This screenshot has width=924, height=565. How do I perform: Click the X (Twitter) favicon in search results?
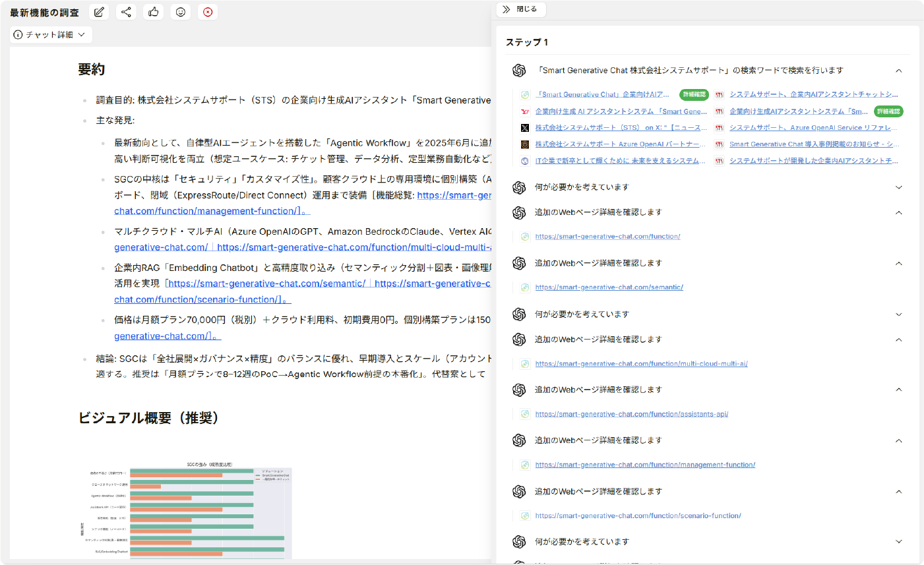click(x=525, y=128)
